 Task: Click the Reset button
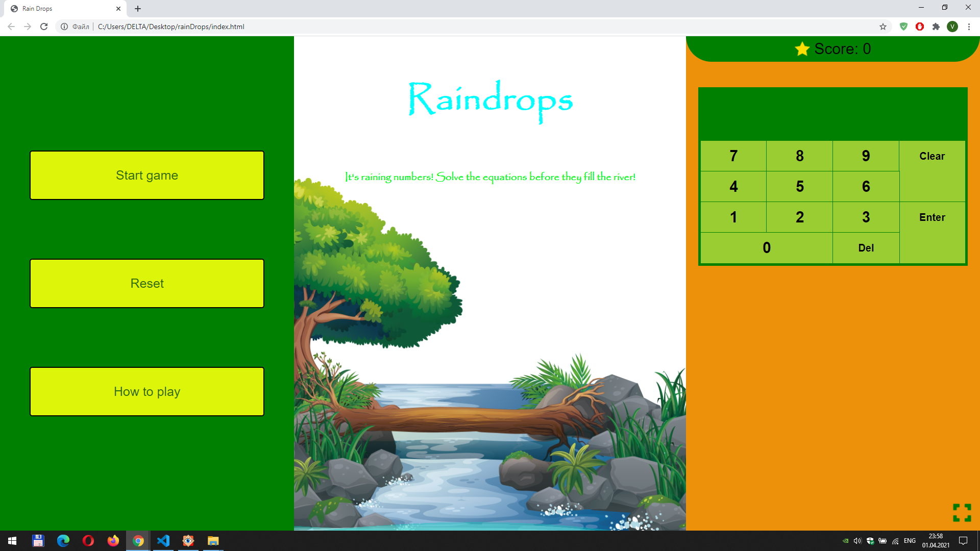(x=147, y=283)
